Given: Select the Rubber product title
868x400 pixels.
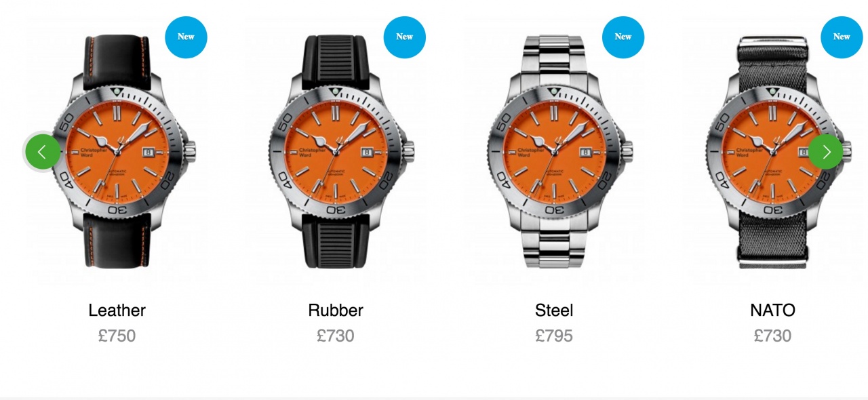Looking at the screenshot, I should tap(336, 311).
